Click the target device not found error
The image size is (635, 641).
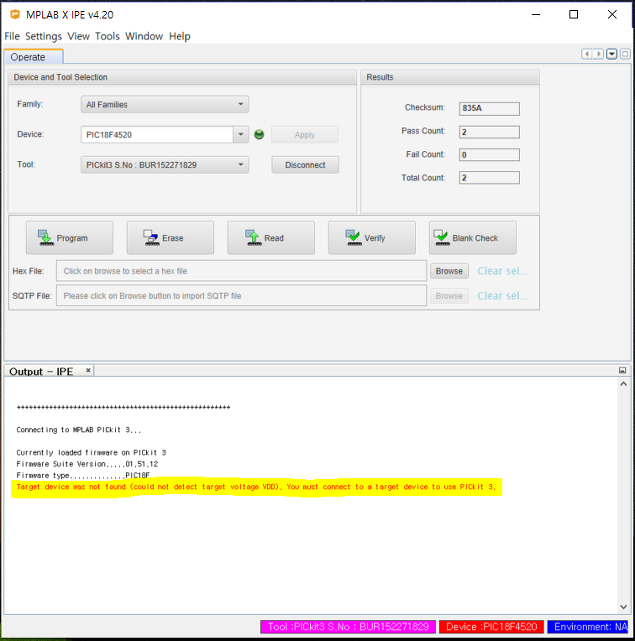(256, 487)
